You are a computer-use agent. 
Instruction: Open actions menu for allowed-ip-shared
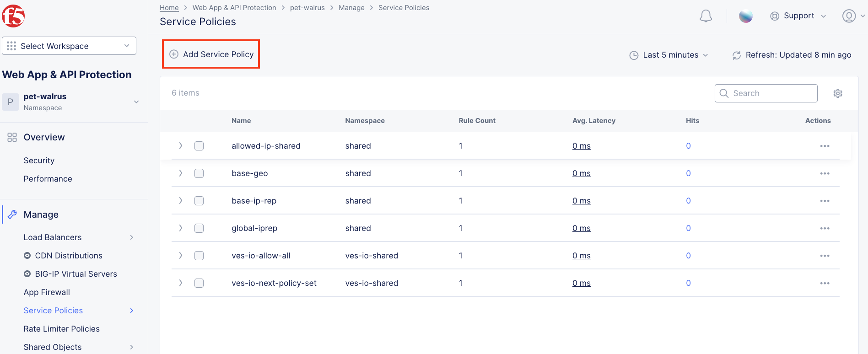[825, 146]
